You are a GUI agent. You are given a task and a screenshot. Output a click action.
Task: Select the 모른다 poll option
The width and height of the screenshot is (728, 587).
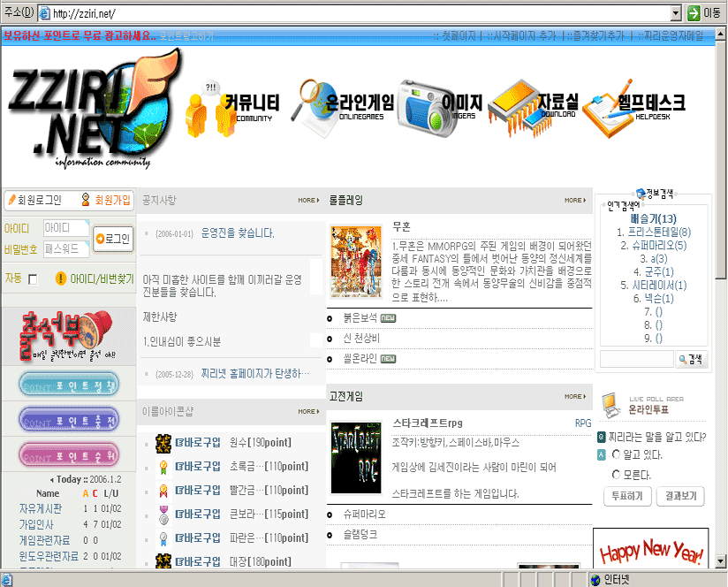coord(616,475)
